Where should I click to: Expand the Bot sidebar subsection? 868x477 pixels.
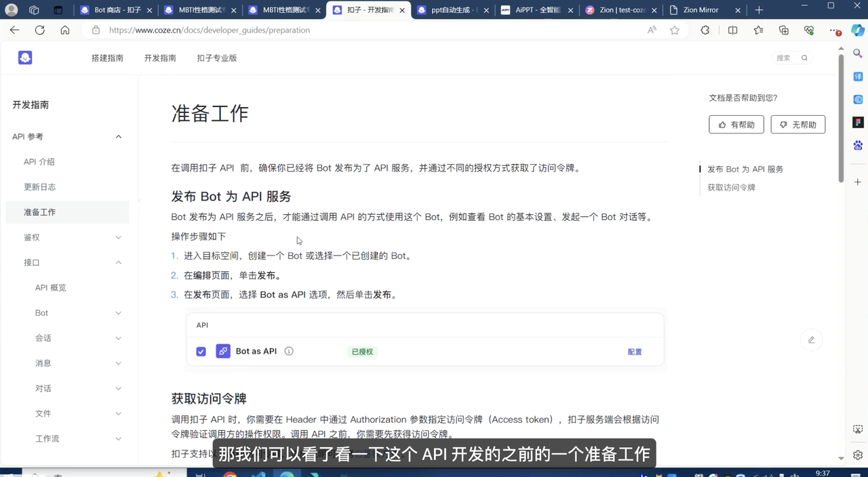tap(119, 313)
